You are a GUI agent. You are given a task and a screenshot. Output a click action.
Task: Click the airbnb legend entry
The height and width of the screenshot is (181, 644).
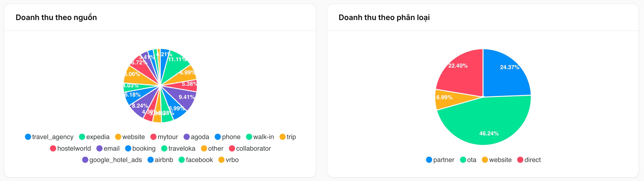click(x=160, y=160)
